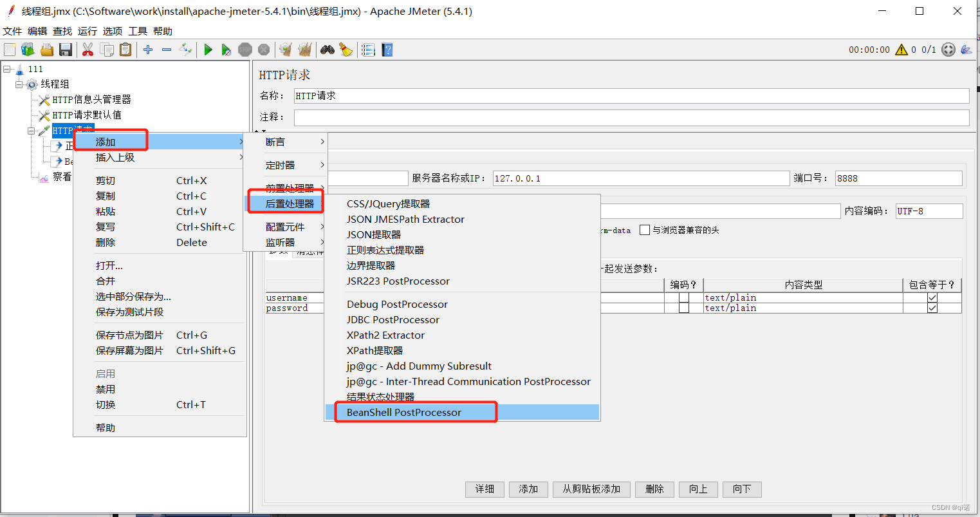980x517 pixels.
Task: Collapse all nodes with the minus icon
Action: (167, 50)
